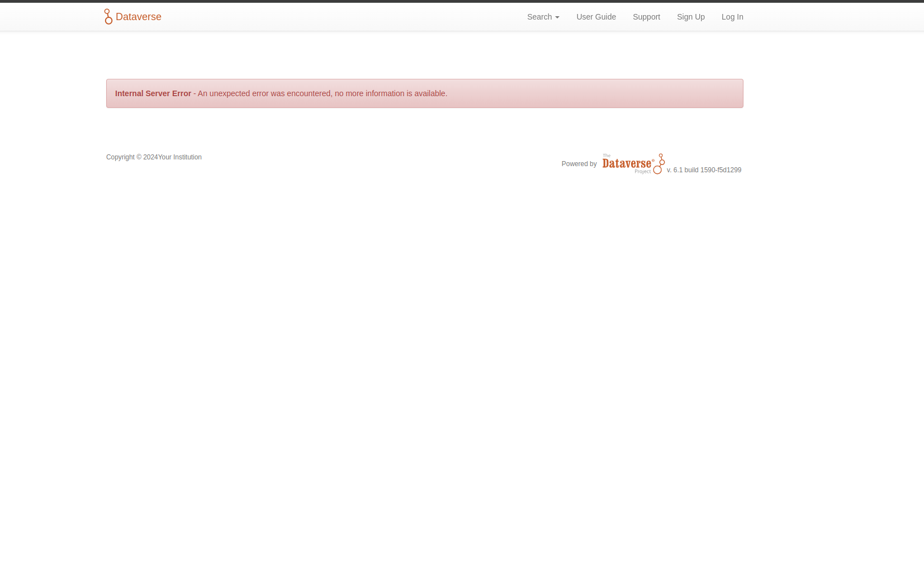Image resolution: width=924 pixels, height=575 pixels.
Task: Open the Search dropdown menu
Action: click(x=539, y=17)
